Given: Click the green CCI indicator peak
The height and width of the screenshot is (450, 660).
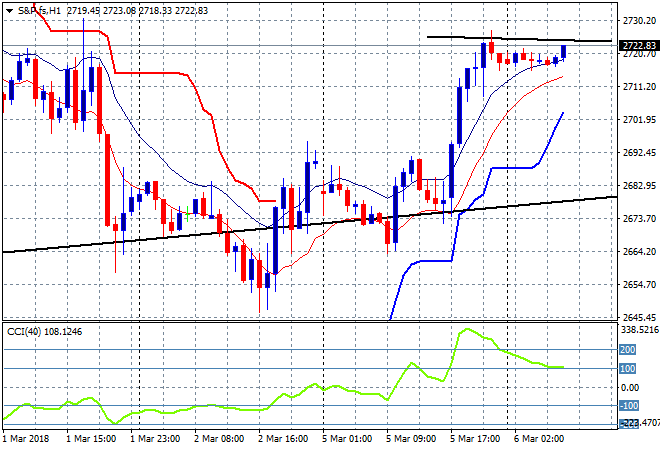Looking at the screenshot, I should pyautogui.click(x=466, y=330).
